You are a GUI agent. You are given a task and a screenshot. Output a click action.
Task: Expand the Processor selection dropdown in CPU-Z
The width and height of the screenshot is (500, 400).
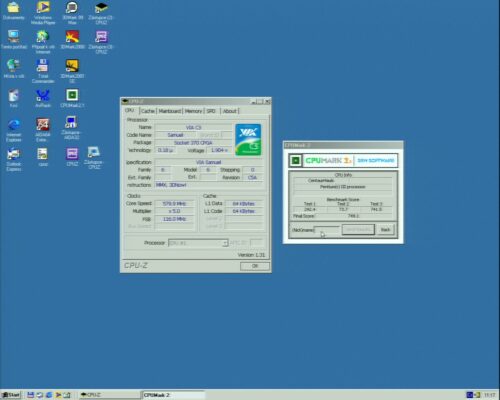point(225,243)
